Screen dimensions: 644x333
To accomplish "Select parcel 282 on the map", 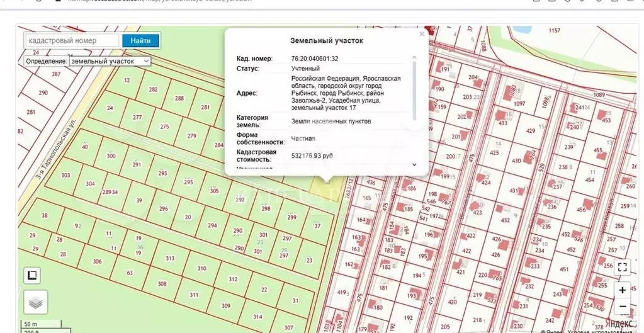I will coord(153,89).
